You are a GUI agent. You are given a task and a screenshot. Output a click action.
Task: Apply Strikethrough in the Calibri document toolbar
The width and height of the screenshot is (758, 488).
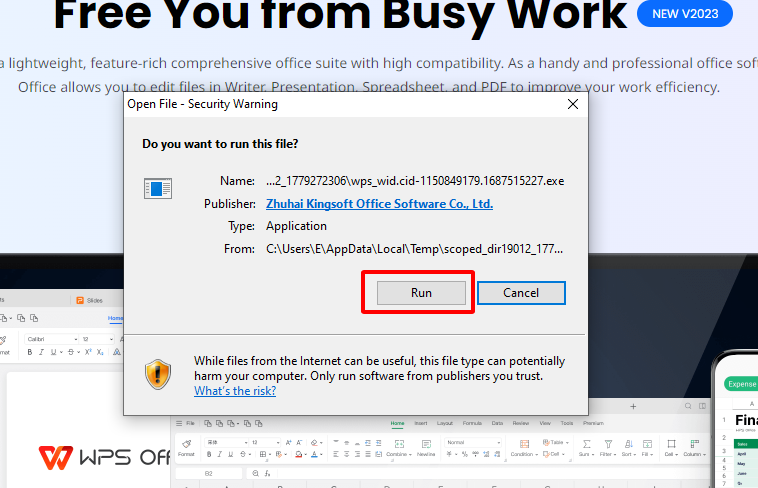coord(71,352)
